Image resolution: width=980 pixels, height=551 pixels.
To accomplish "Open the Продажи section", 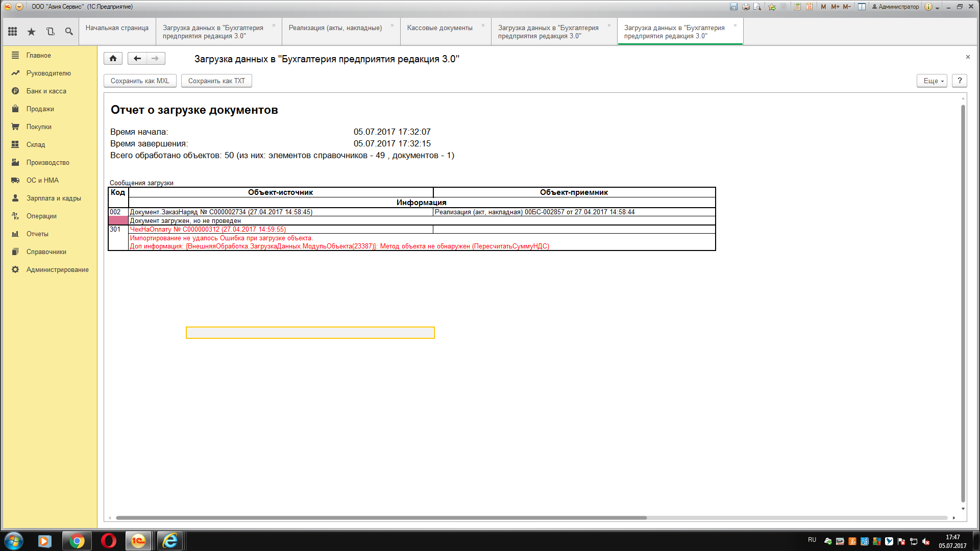I will coord(50,109).
